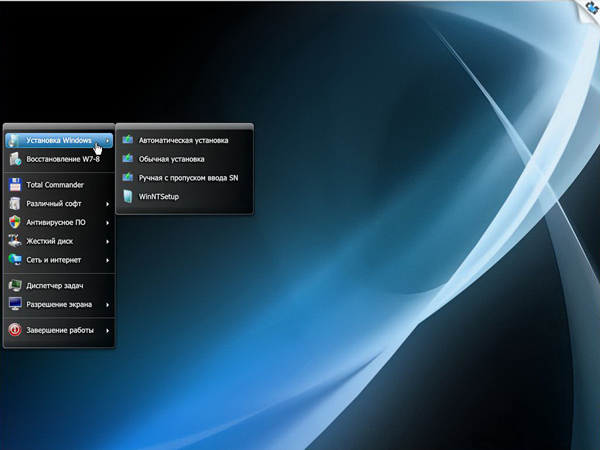
Task: Expand the Установка Windows submenu arrow
Action: pos(108,141)
